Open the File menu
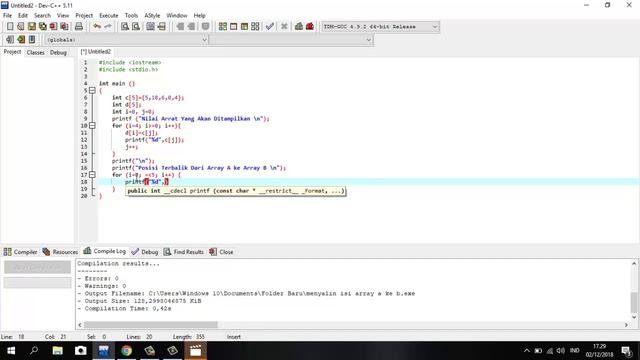 point(7,16)
